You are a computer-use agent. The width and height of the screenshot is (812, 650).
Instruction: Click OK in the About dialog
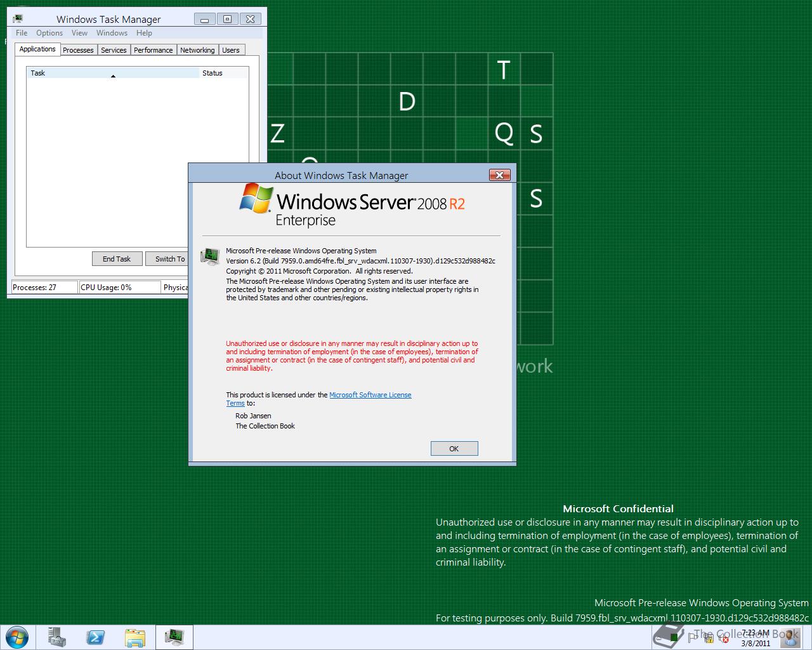[454, 449]
